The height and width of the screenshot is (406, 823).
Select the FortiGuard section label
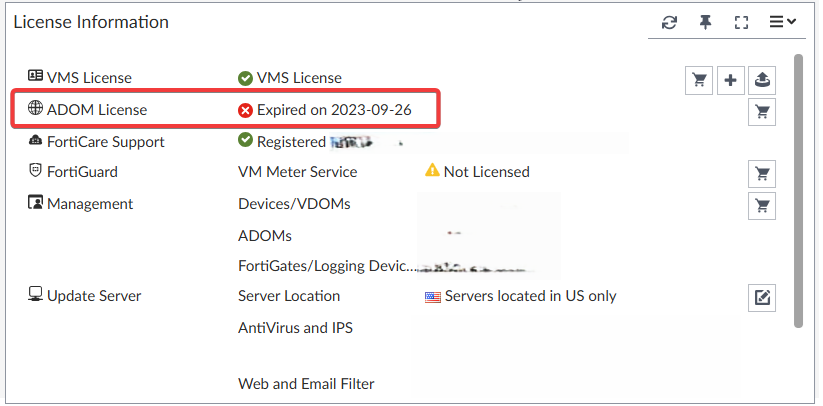[x=82, y=171]
